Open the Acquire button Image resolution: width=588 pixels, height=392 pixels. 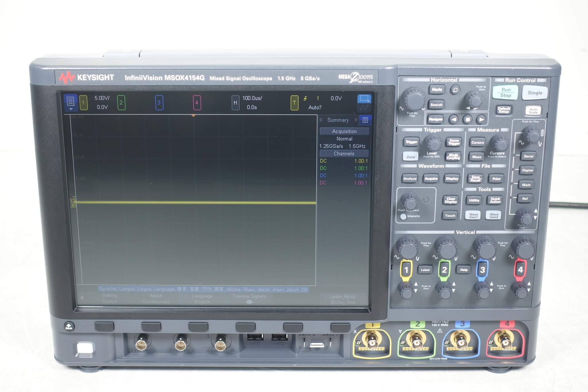(431, 179)
